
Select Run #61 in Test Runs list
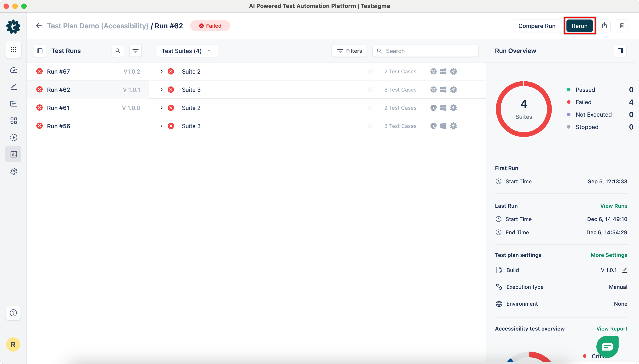click(x=58, y=108)
